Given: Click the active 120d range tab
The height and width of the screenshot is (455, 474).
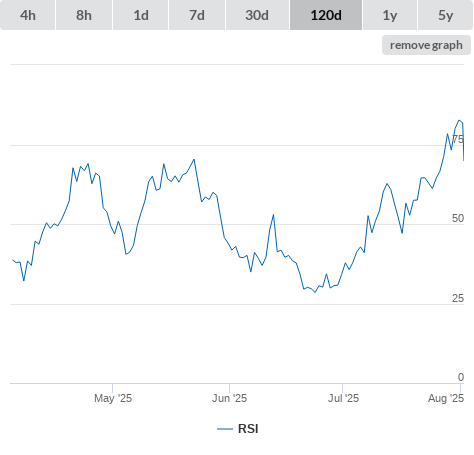Looking at the screenshot, I should point(326,15).
